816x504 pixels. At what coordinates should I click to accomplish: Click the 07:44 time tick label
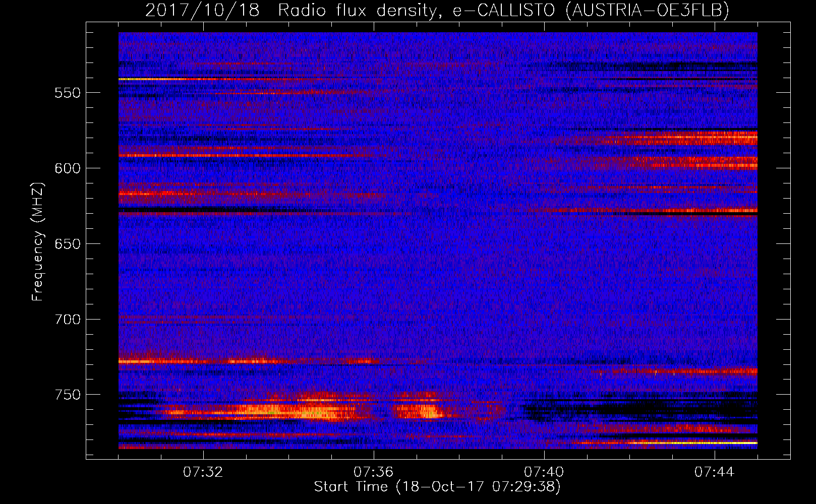click(714, 472)
